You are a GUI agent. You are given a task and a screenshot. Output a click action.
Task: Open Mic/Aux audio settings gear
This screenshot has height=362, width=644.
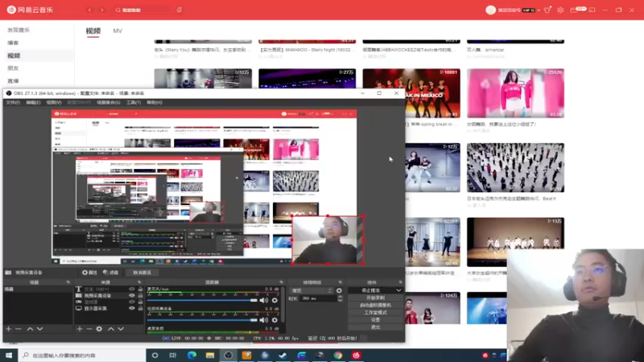click(x=275, y=300)
